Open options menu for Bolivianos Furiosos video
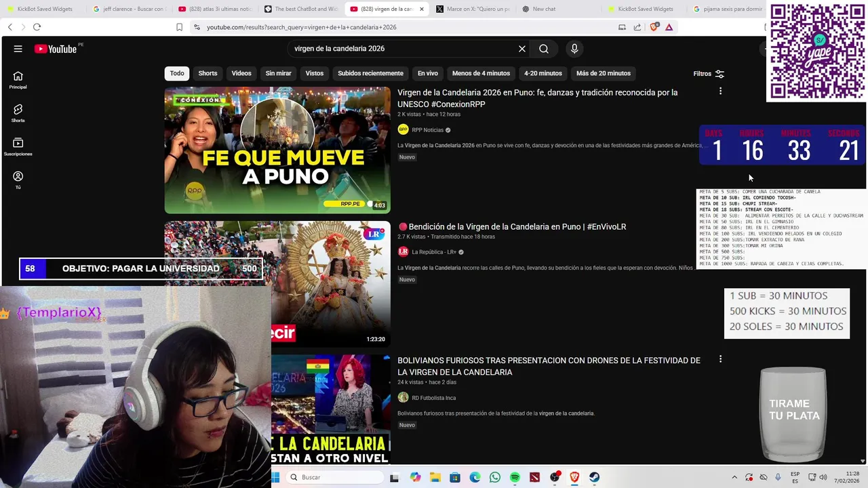 point(720,359)
